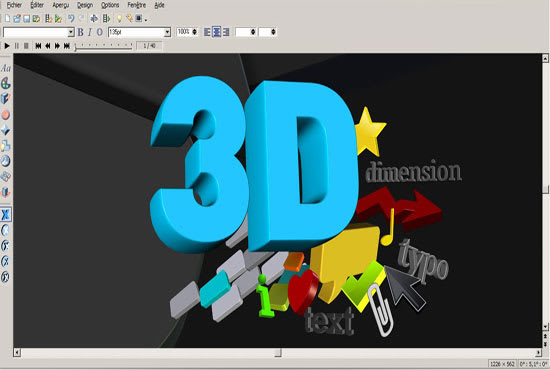Viewport: 550px width, 370px height.
Task: Open the Options menu
Action: pyautogui.click(x=110, y=5)
